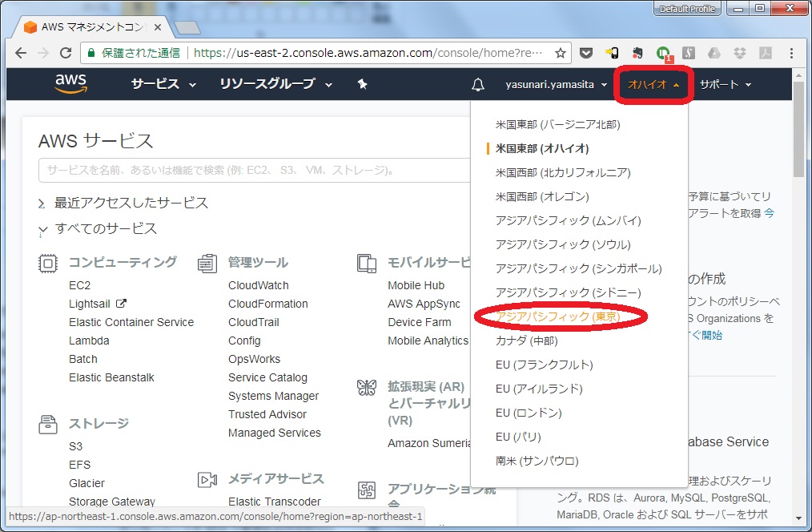
Task: Select region 米国西部 (オレゴン)
Action: [542, 197]
